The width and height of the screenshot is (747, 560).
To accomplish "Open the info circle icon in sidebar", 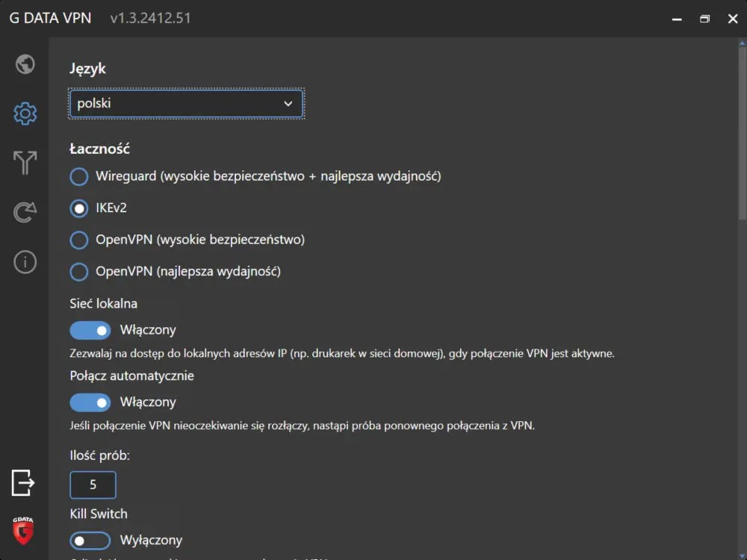I will pyautogui.click(x=25, y=262).
